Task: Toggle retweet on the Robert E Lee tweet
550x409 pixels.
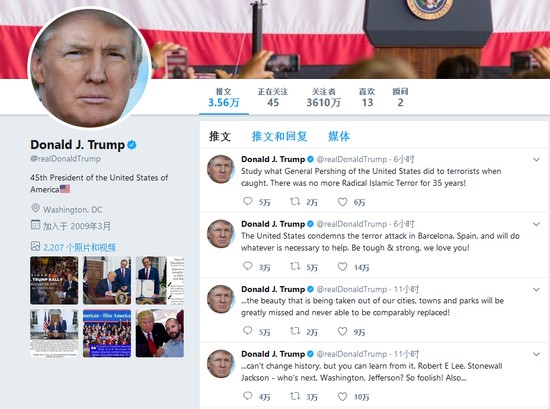Action: coord(295,396)
